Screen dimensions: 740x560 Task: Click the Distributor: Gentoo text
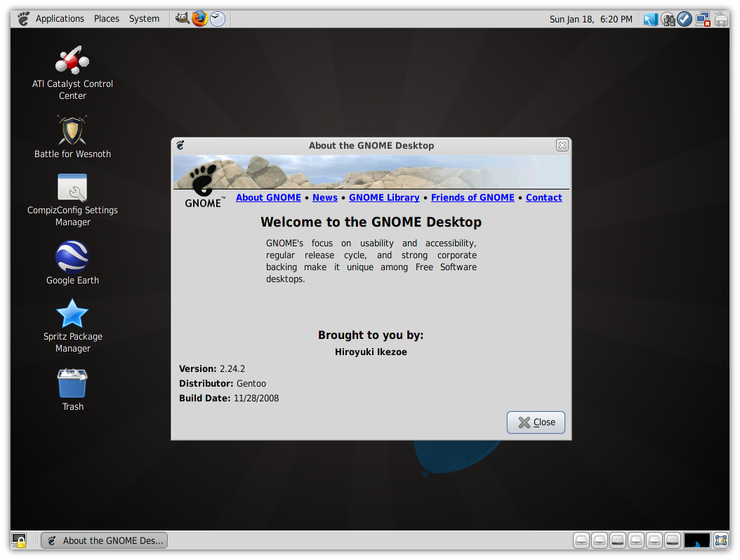(x=223, y=384)
